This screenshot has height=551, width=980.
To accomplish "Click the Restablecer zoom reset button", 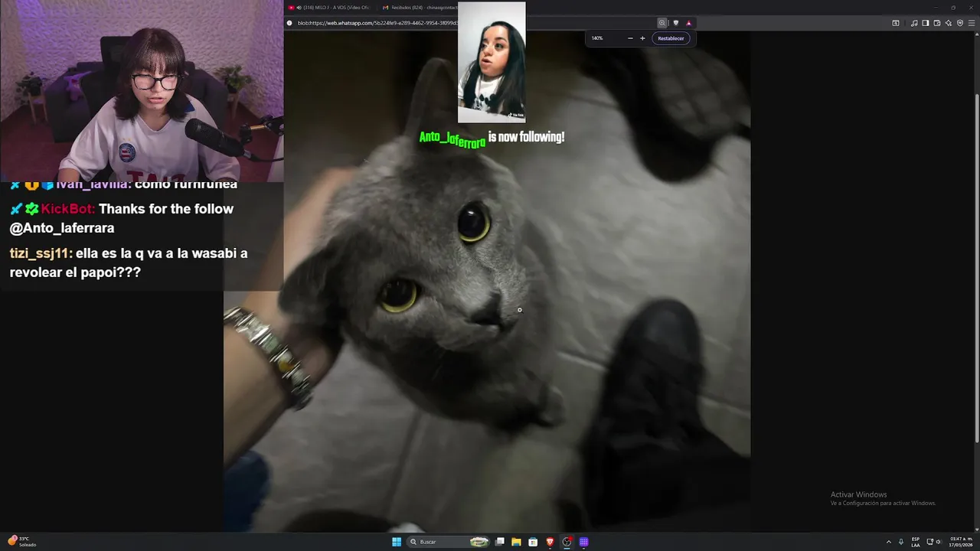I will 671,38.
